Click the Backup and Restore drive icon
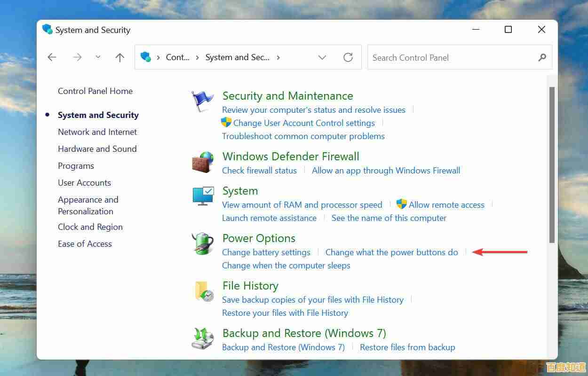The width and height of the screenshot is (588, 376). (x=202, y=338)
